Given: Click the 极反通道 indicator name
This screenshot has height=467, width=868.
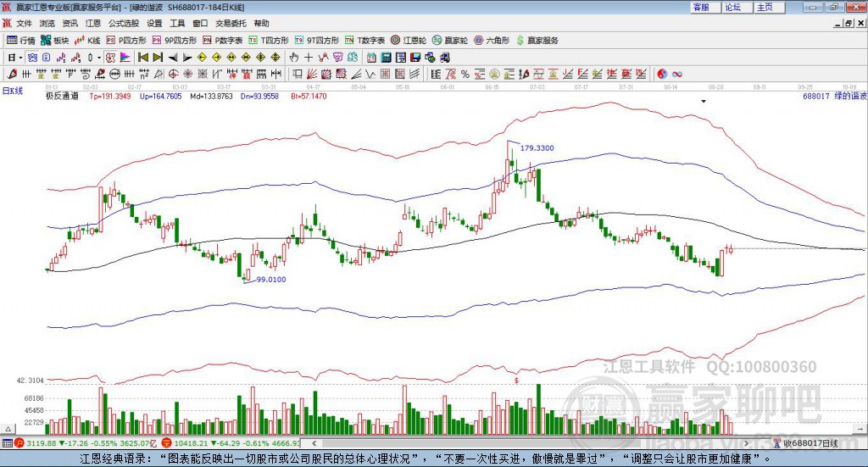Looking at the screenshot, I should pyautogui.click(x=62, y=96).
